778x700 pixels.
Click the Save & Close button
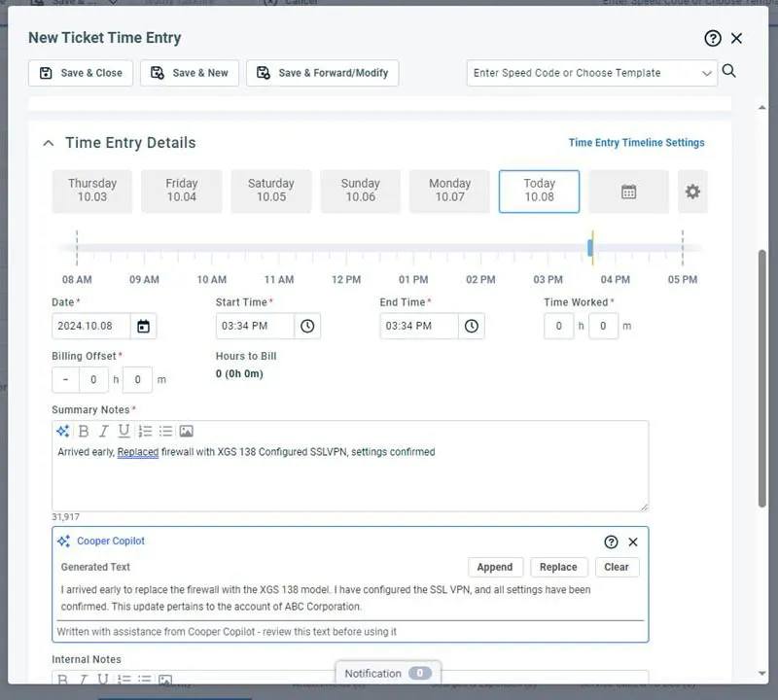[x=81, y=73]
